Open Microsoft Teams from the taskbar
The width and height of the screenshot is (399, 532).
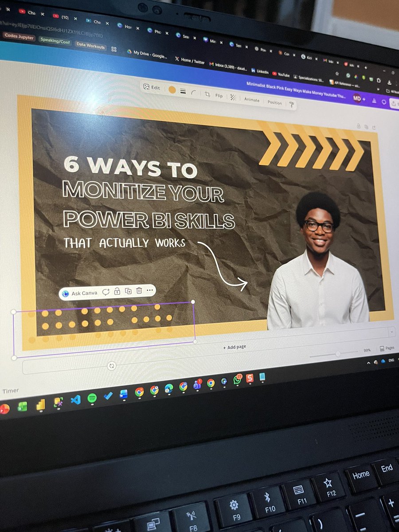[x=197, y=384]
